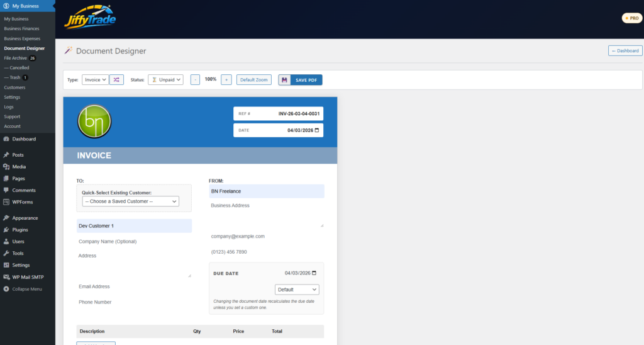Viewport: 644px width, 345px height.
Task: Return via the Dashboard button at top right
Action: (x=625, y=51)
